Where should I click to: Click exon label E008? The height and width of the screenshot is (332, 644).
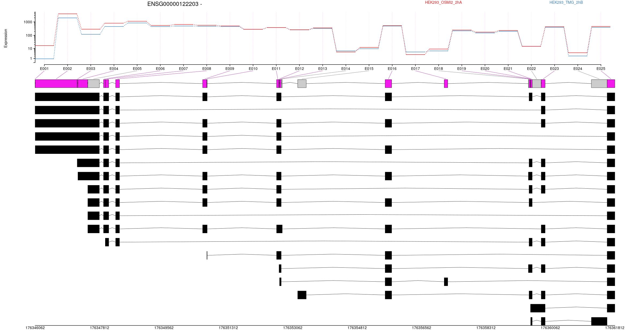click(x=207, y=69)
